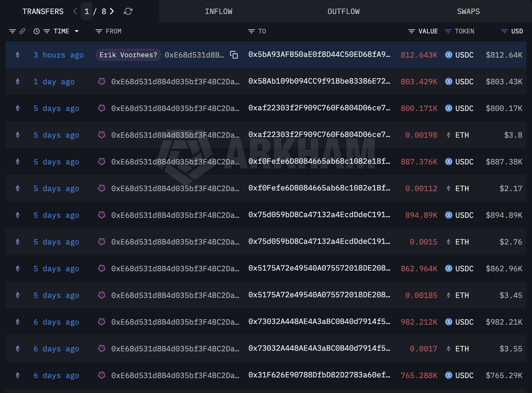Expand the TIME sort dropdown arrow
Screen dimensions: 532x393
point(77,31)
